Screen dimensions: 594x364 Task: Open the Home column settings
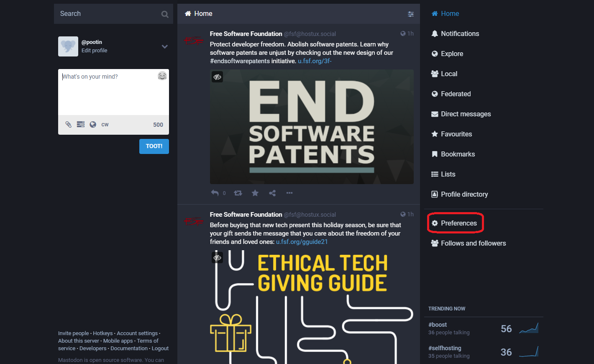[411, 14]
